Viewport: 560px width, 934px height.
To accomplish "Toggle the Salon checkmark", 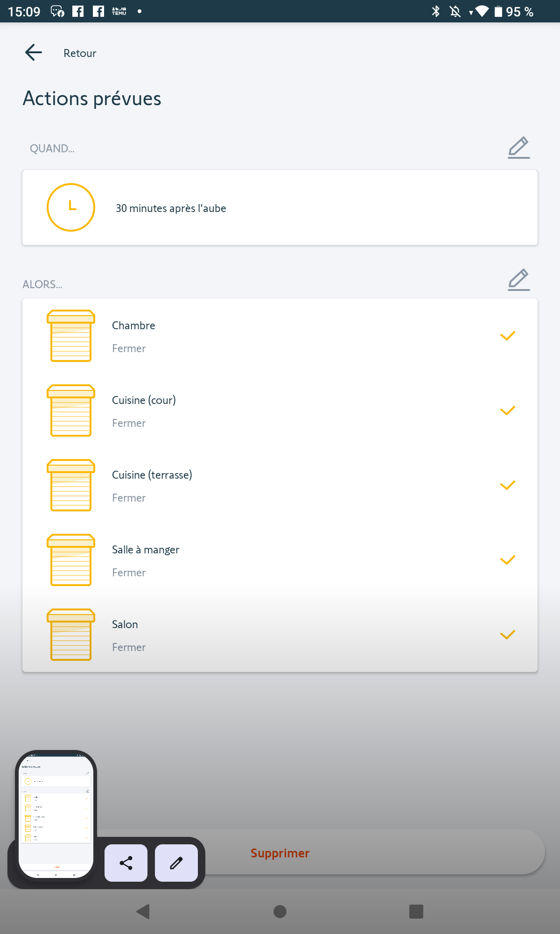I will pos(507,635).
